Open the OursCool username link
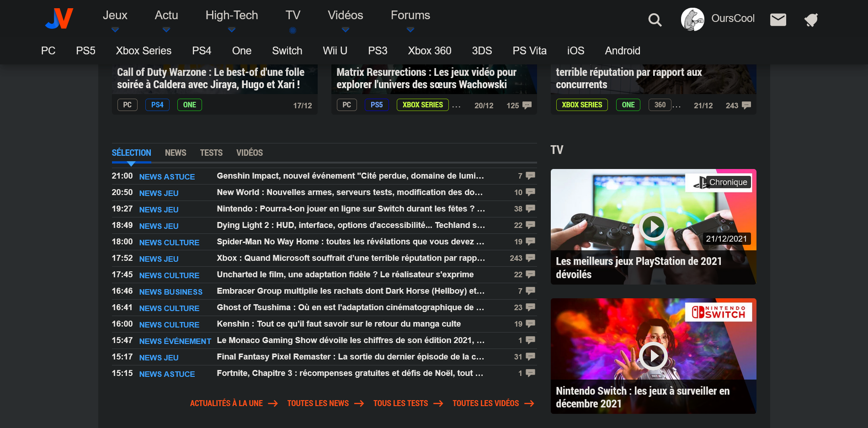 click(x=733, y=19)
